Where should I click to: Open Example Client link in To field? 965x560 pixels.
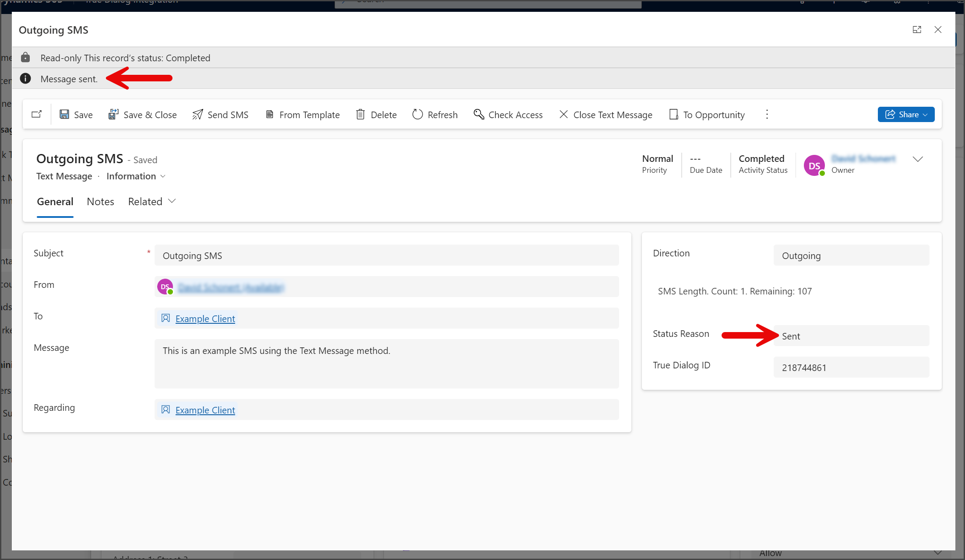pos(205,319)
